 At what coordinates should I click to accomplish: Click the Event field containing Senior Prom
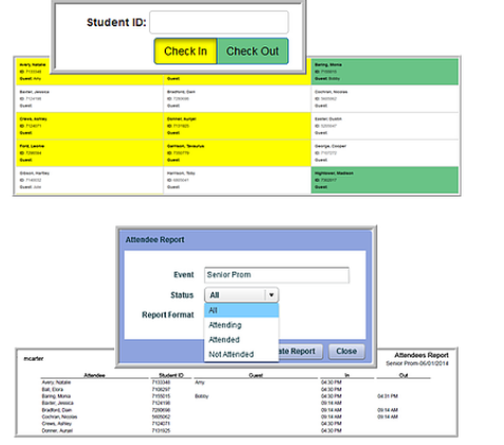[277, 275]
